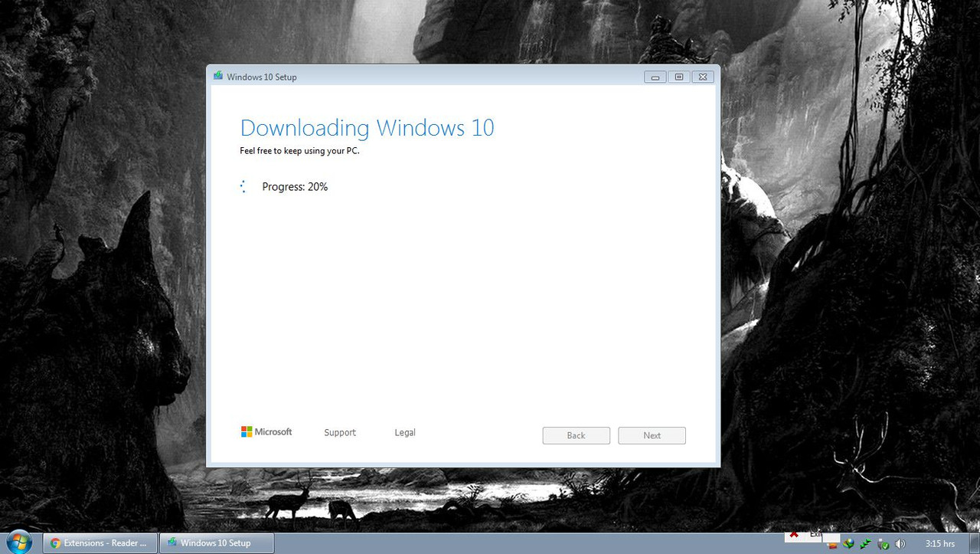Click the green arrows tray icon

(x=865, y=543)
